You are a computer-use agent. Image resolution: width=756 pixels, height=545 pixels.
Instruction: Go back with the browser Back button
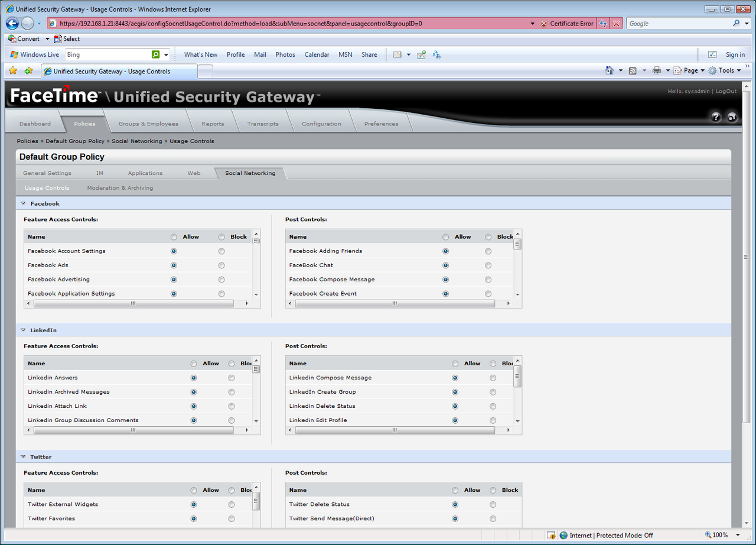tap(12, 24)
